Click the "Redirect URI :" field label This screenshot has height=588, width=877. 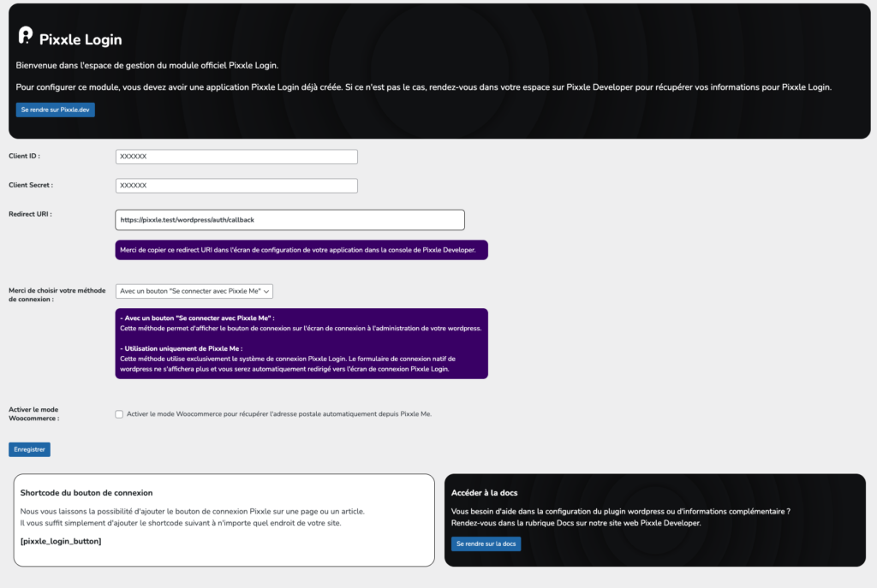click(30, 214)
